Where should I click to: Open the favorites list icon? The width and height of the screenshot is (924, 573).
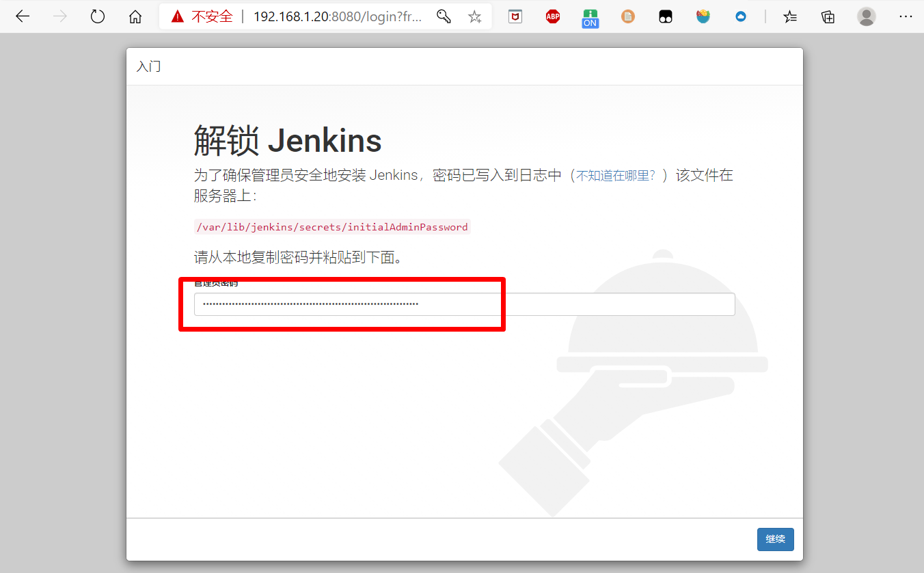[790, 16]
